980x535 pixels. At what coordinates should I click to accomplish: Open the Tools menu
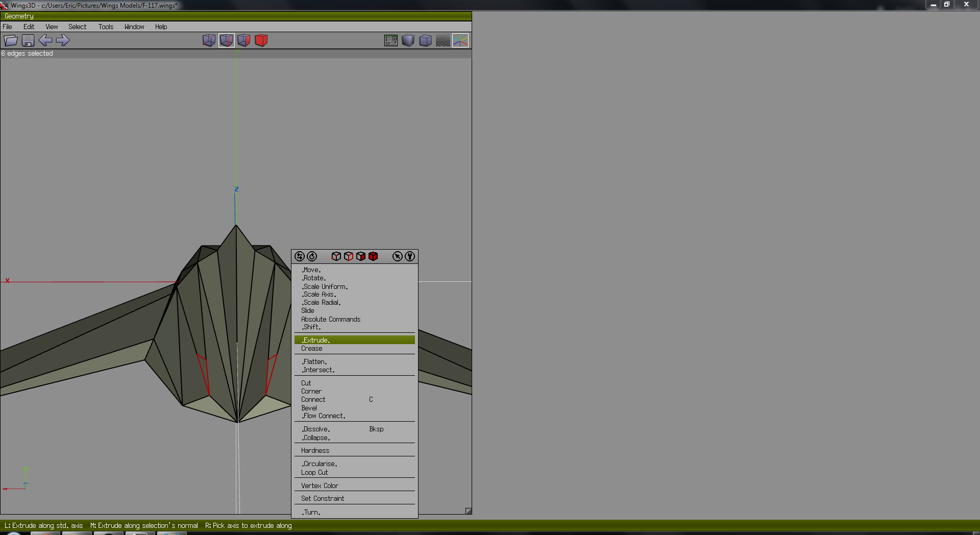(x=106, y=27)
